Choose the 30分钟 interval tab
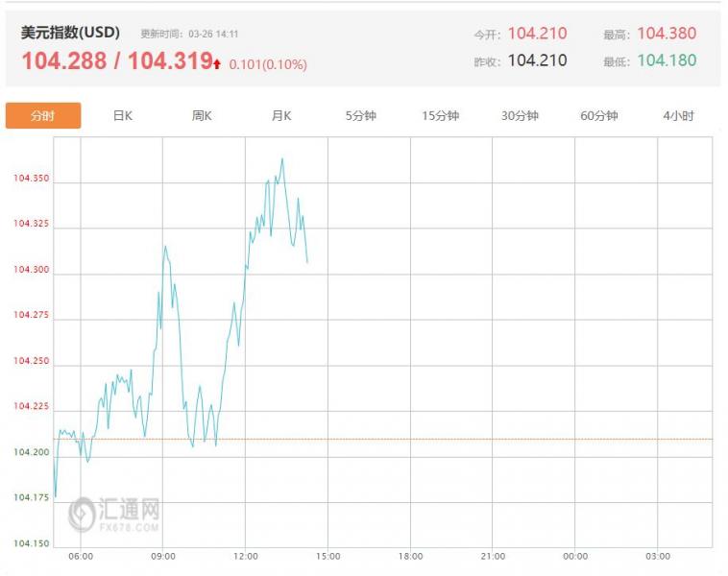 [520, 116]
